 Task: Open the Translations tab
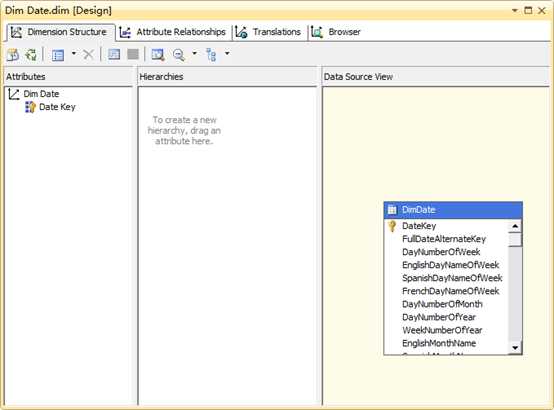[270, 32]
